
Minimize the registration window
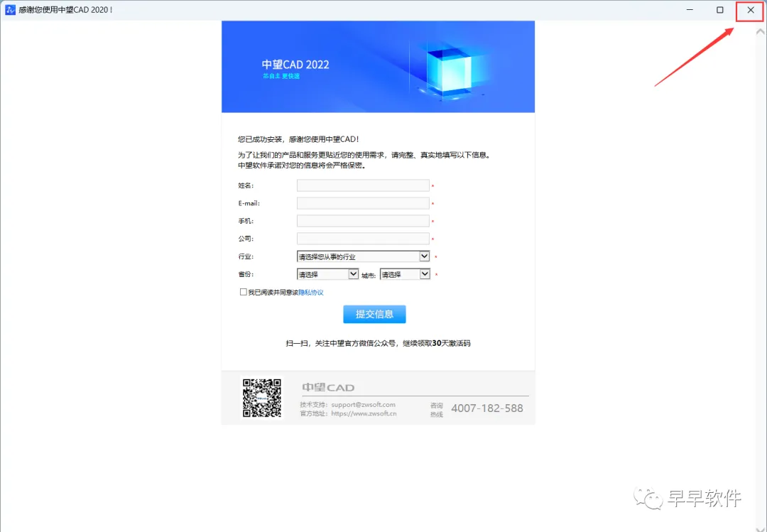pyautogui.click(x=690, y=10)
